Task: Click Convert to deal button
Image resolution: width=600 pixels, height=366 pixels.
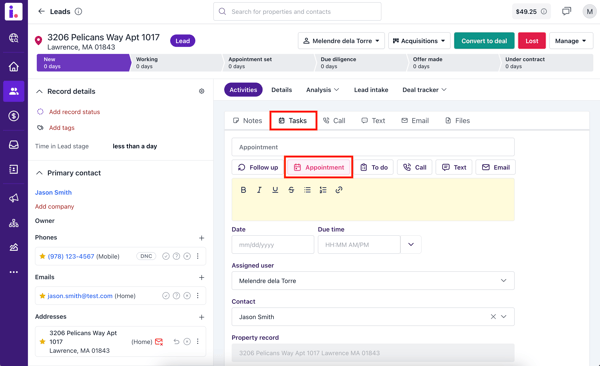Action: click(484, 41)
